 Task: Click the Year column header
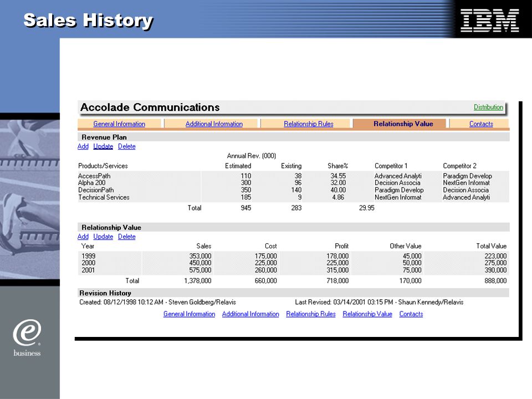click(x=88, y=246)
